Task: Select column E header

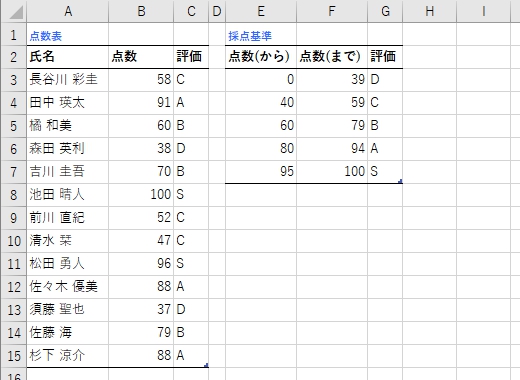Action: (x=261, y=12)
